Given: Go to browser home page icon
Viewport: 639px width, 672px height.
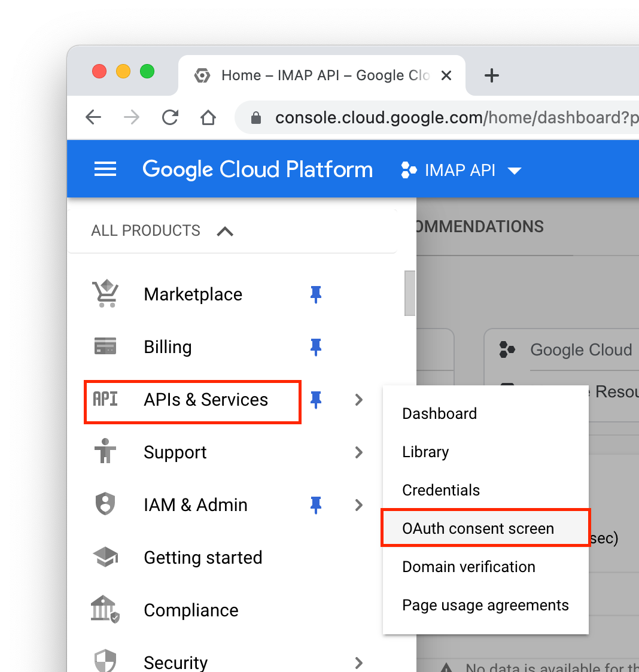Looking at the screenshot, I should 208,117.
